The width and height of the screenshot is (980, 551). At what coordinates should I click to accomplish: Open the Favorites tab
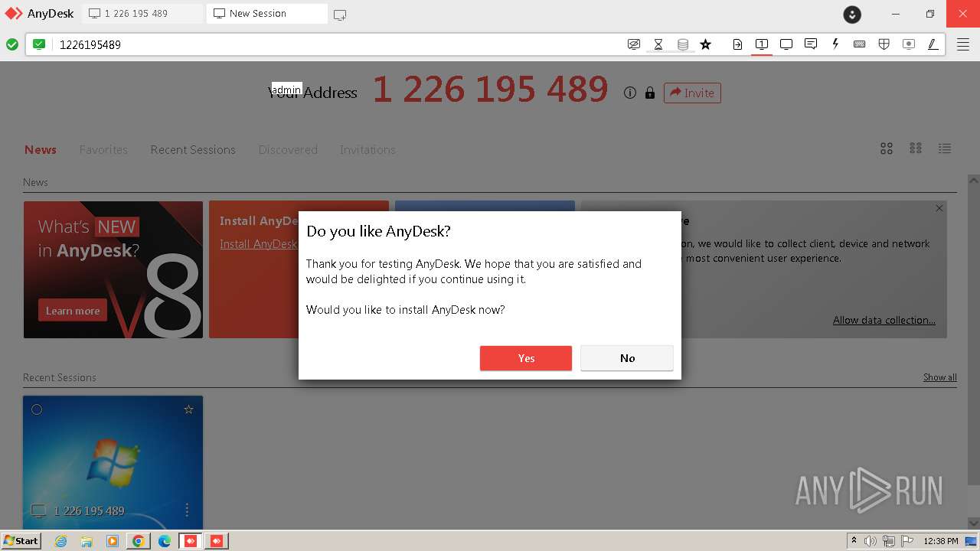coord(103,149)
